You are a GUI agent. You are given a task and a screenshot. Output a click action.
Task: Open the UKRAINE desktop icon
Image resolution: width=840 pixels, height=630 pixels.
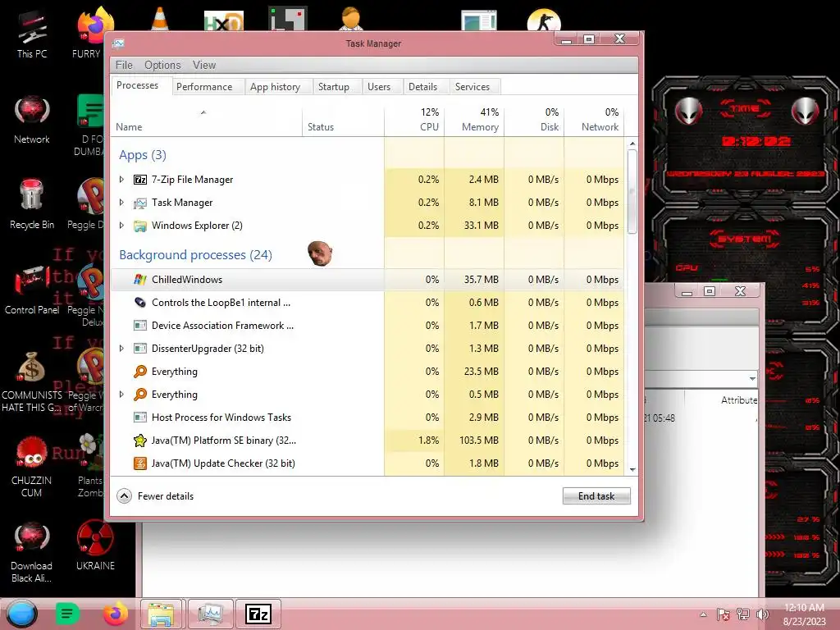[95, 546]
